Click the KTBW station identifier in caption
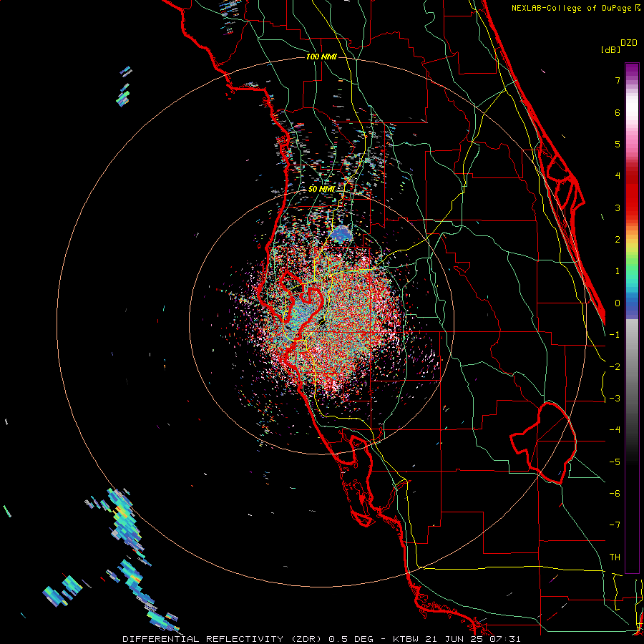This screenshot has width=644, height=644. pos(406,639)
